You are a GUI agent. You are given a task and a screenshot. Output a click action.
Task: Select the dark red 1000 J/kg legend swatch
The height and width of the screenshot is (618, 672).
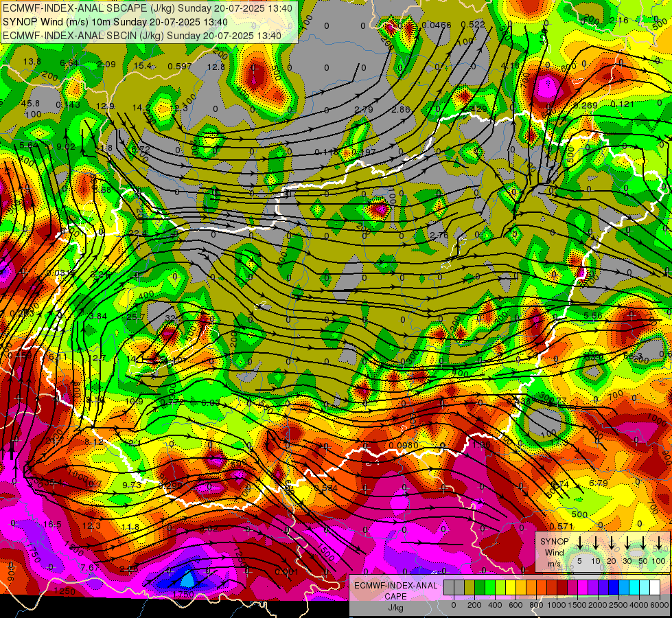563,588
